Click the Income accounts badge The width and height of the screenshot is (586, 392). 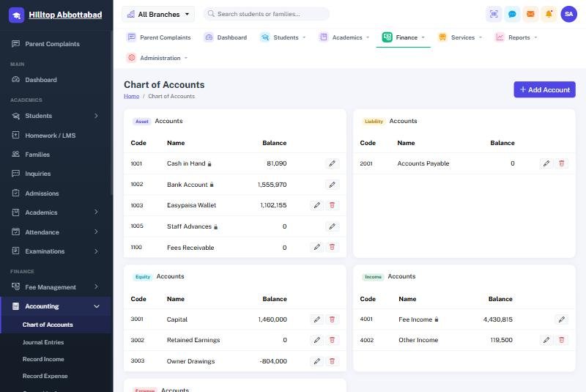[373, 277]
